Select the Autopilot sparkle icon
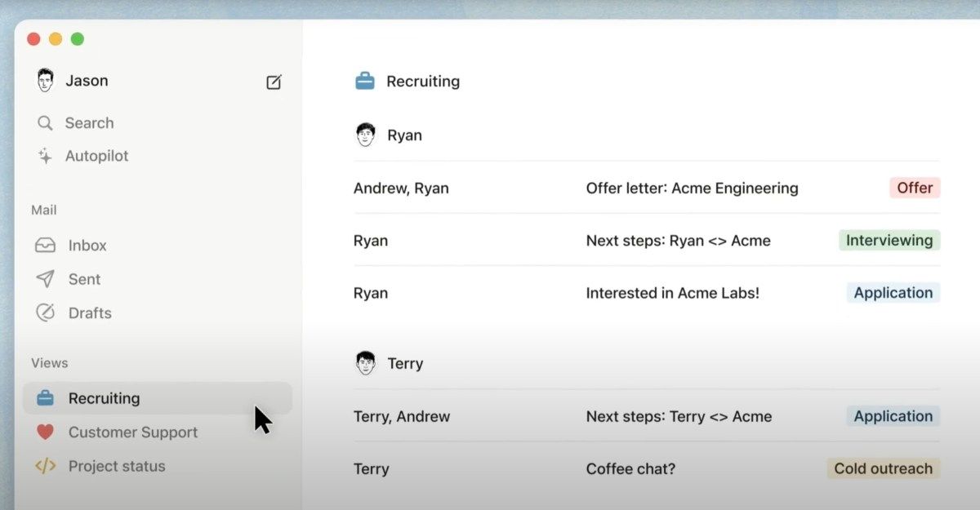The height and width of the screenshot is (510, 980). click(x=44, y=156)
